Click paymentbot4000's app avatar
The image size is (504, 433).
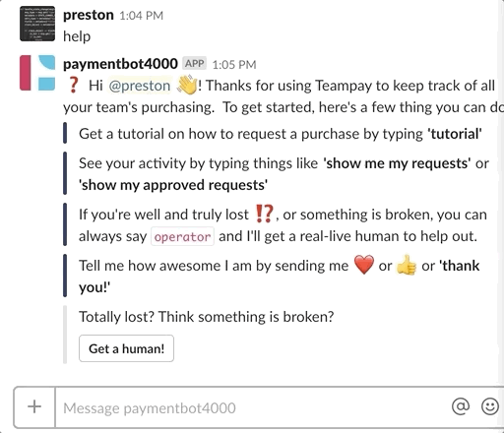coord(37,73)
